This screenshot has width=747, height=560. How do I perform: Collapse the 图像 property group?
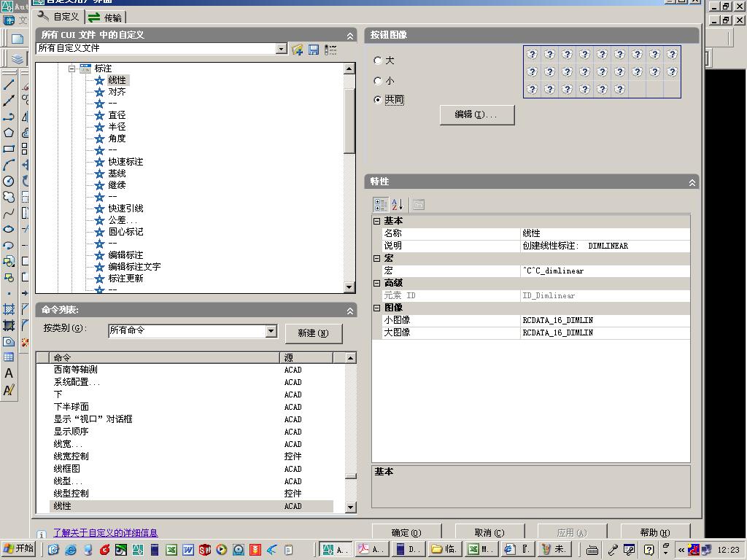pyautogui.click(x=377, y=308)
